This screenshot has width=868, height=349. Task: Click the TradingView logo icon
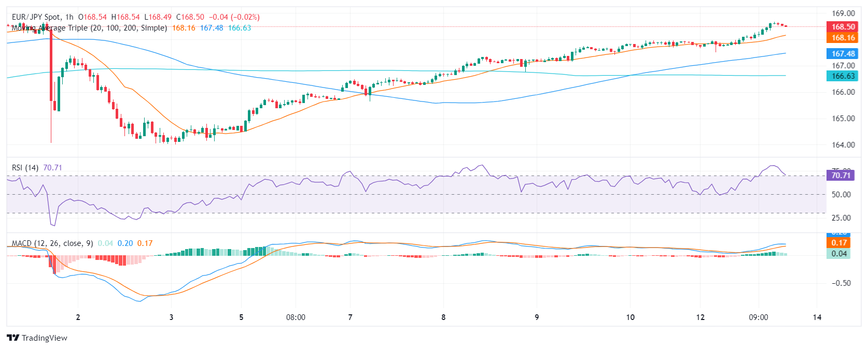13,338
